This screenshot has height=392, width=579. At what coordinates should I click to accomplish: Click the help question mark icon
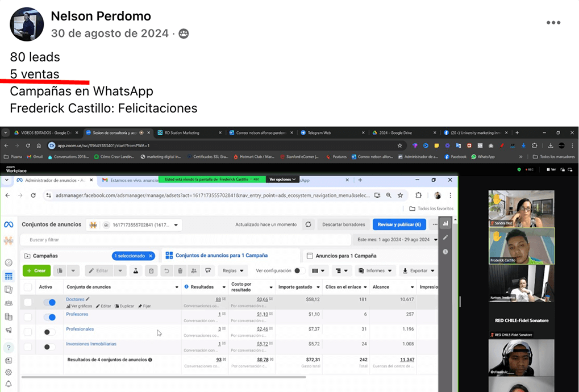[x=9, y=347]
